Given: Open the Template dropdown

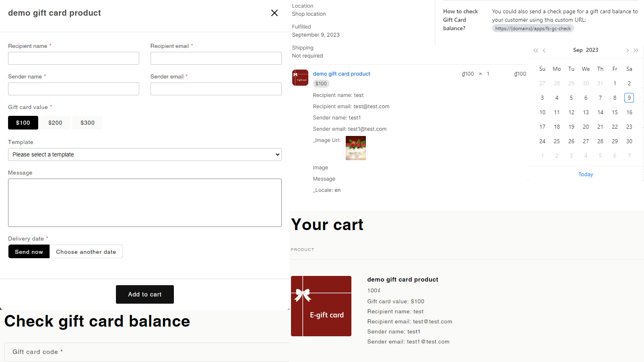Looking at the screenshot, I should tap(144, 154).
